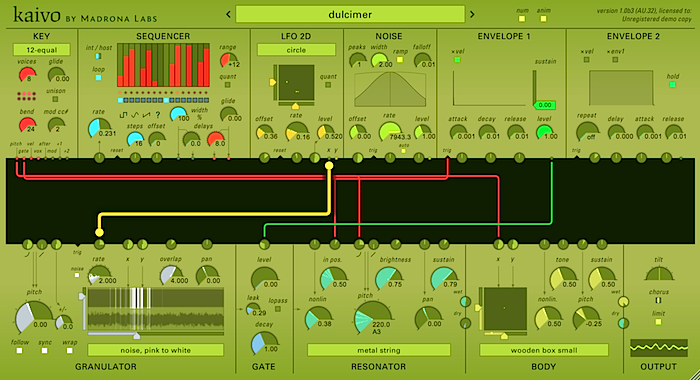Open the 12-equal scale dropdown
The image size is (700, 380).
click(x=42, y=50)
